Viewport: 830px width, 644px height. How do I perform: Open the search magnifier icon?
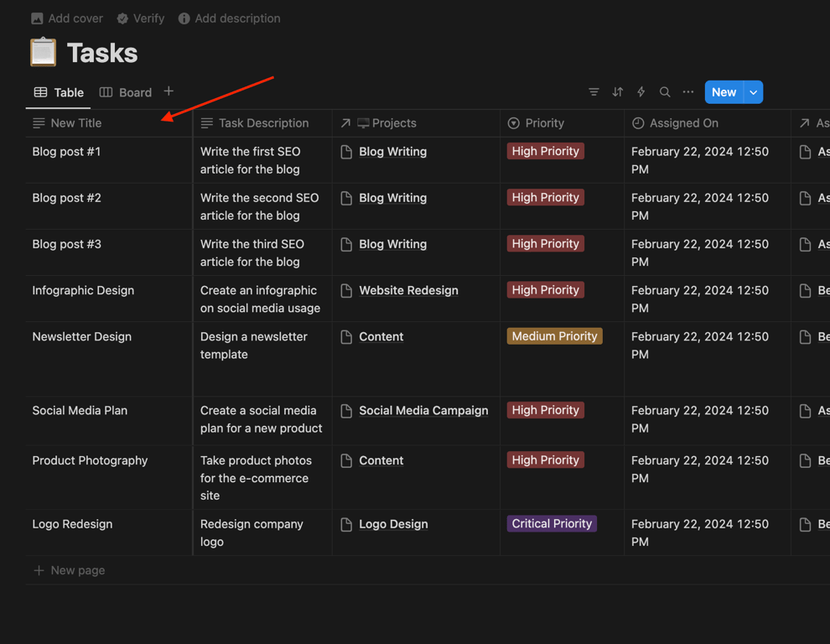665,92
